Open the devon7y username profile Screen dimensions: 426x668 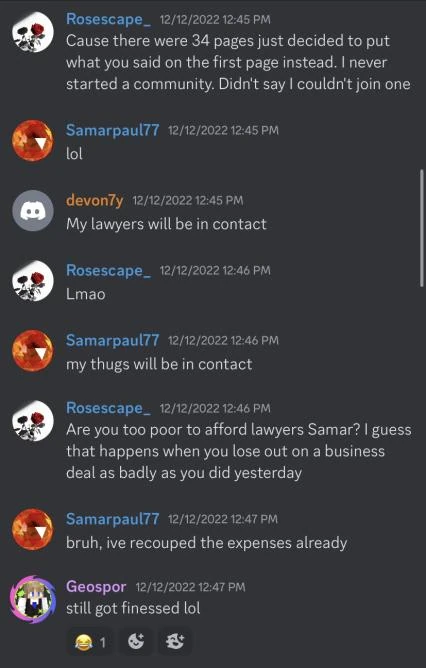[x=95, y=200]
